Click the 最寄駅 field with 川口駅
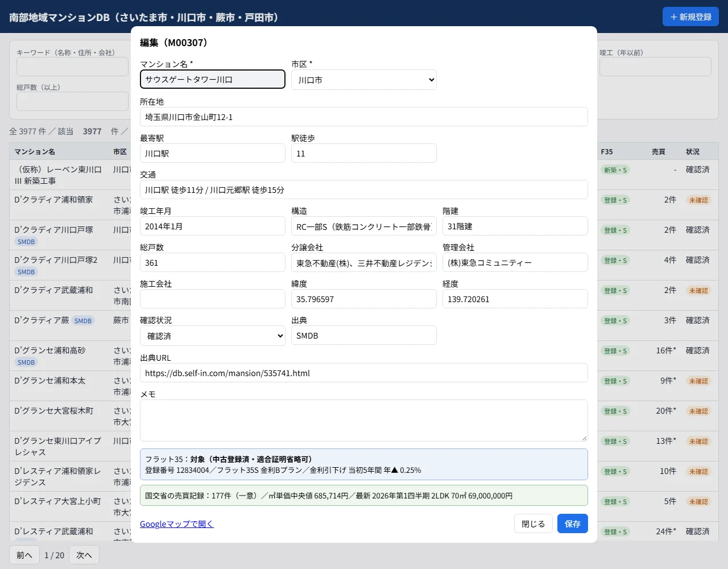 pyautogui.click(x=213, y=153)
